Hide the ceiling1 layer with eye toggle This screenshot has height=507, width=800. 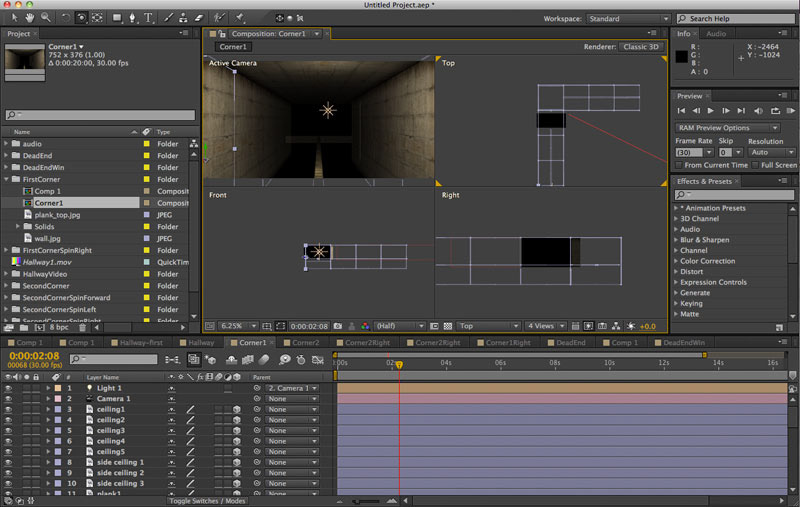click(x=9, y=409)
